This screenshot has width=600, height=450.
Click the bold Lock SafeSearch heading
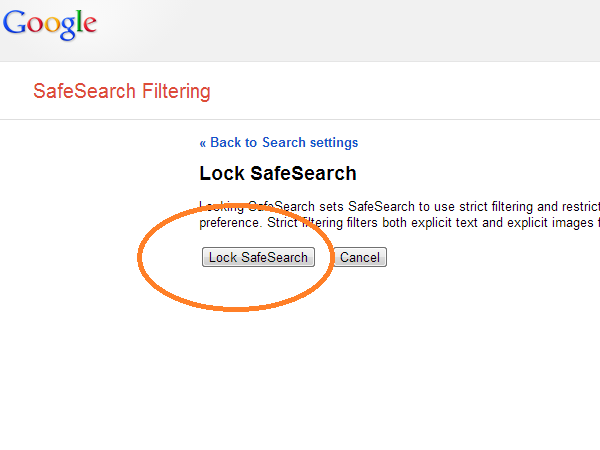(278, 173)
